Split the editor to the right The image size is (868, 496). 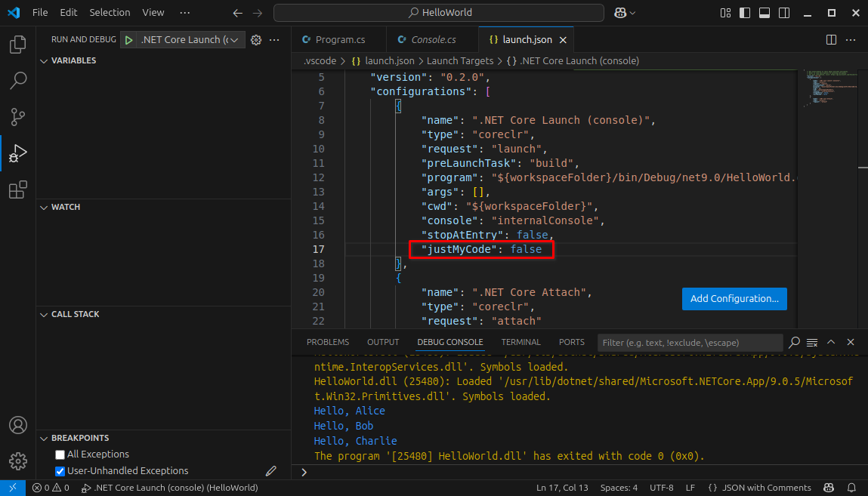tap(832, 40)
